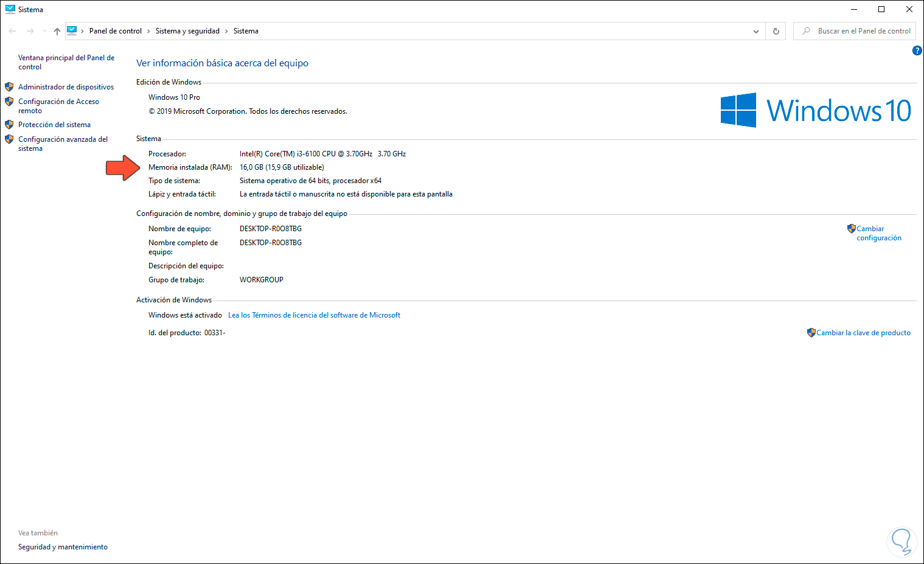The width and height of the screenshot is (924, 564).
Task: Click the shield icon beside Cambiar la clave de producto
Action: click(x=811, y=333)
